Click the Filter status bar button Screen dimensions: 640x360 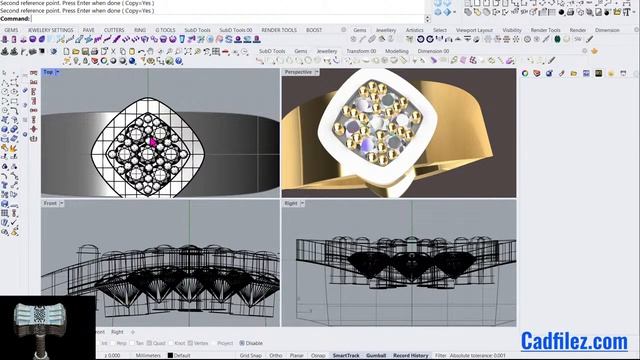[441, 356]
